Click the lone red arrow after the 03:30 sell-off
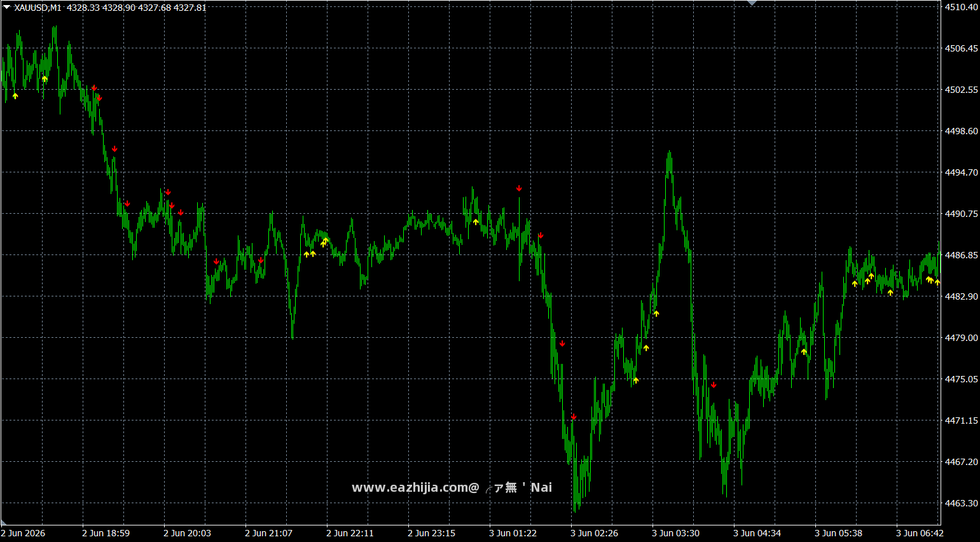Screen dimensions: 980x542 714,385
